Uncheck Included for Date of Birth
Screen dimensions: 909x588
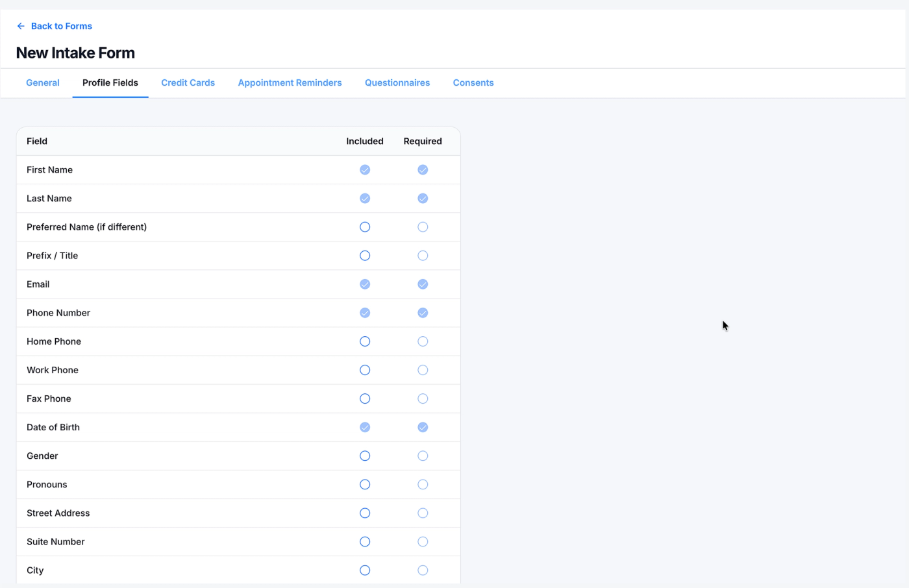(365, 427)
